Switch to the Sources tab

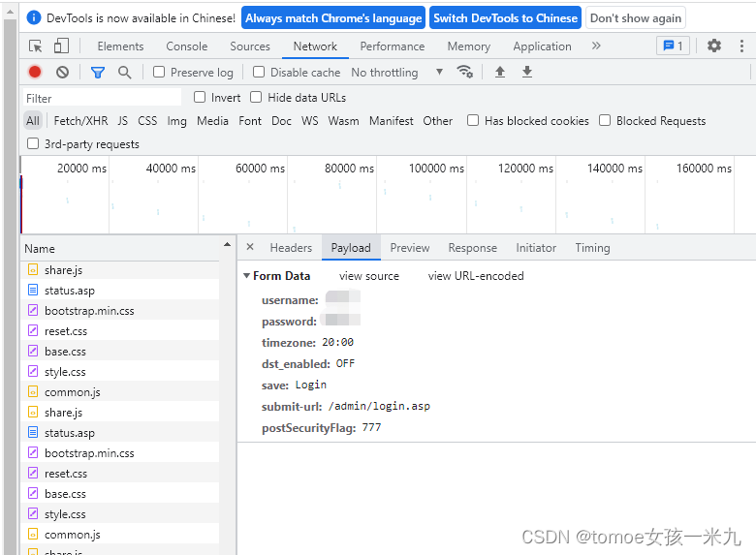click(x=250, y=46)
